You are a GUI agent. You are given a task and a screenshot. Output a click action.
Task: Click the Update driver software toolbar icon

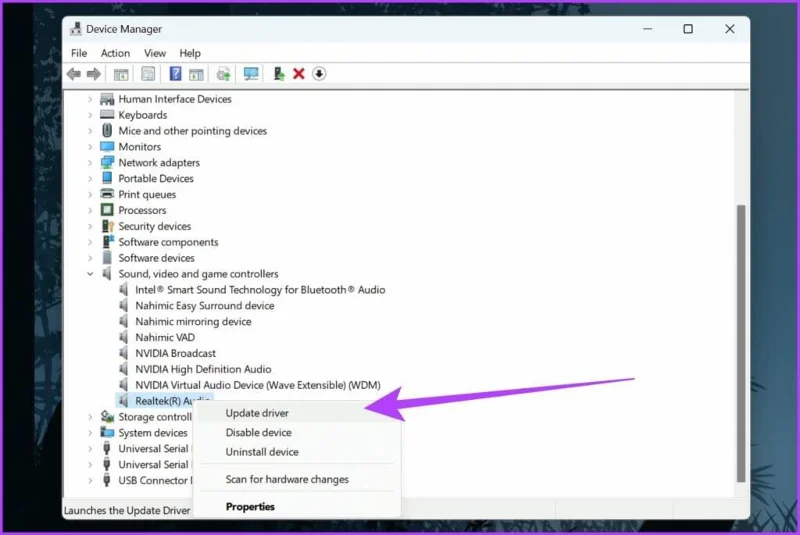click(223, 74)
